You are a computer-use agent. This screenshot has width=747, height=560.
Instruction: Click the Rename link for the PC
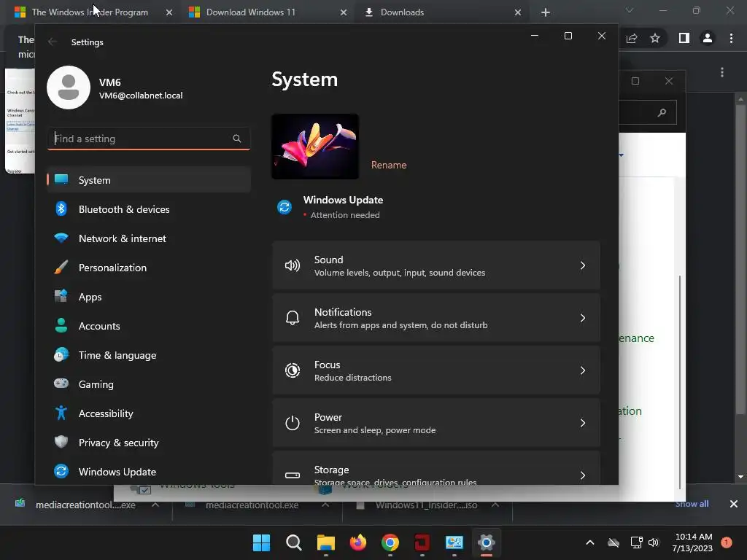point(389,165)
